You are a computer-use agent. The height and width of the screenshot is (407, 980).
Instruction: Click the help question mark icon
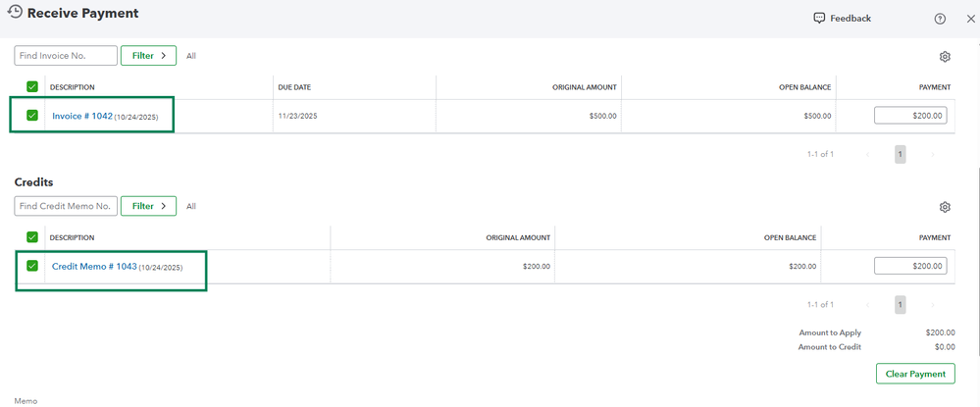pos(940,19)
